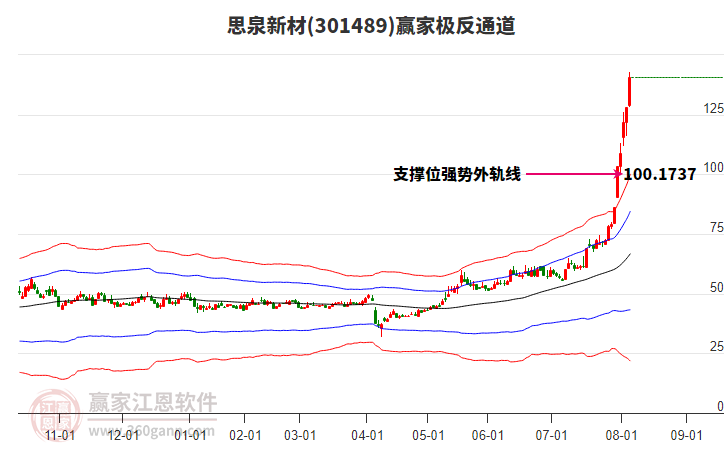Click x-axis date 08-01
Image resolution: width=726 pixels, height=450 pixels.
(621, 436)
